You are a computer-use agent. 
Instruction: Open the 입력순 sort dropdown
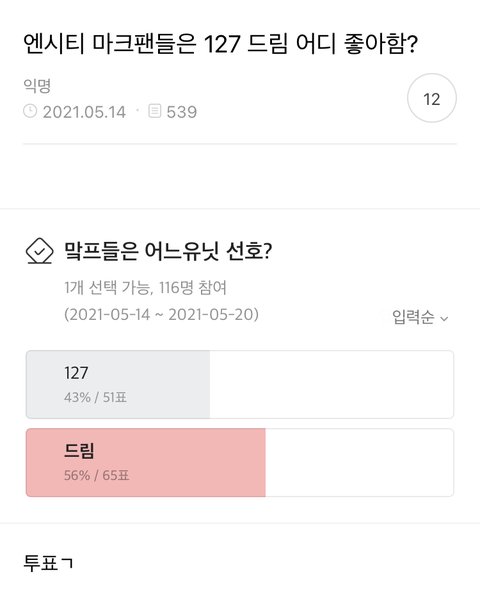tap(420, 317)
